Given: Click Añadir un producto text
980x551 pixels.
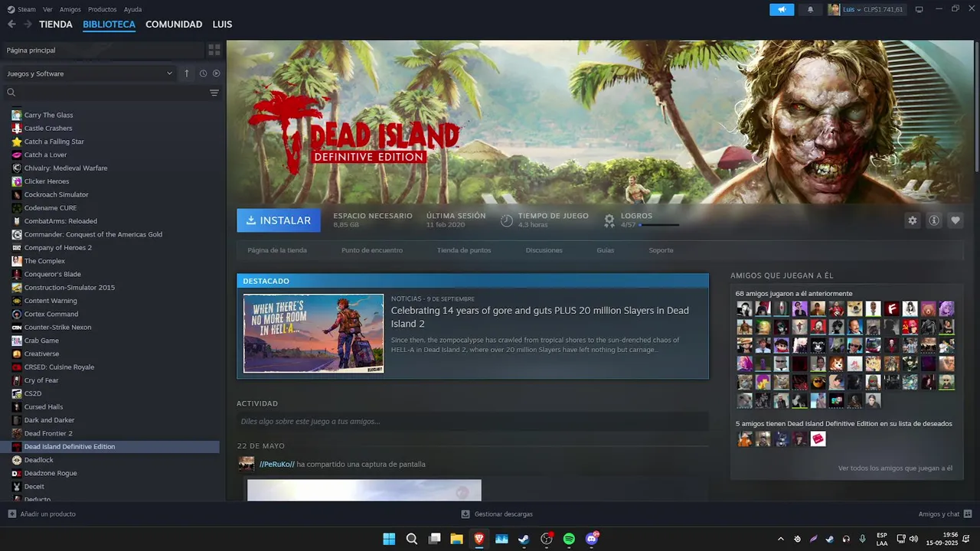Looking at the screenshot, I should pos(48,514).
